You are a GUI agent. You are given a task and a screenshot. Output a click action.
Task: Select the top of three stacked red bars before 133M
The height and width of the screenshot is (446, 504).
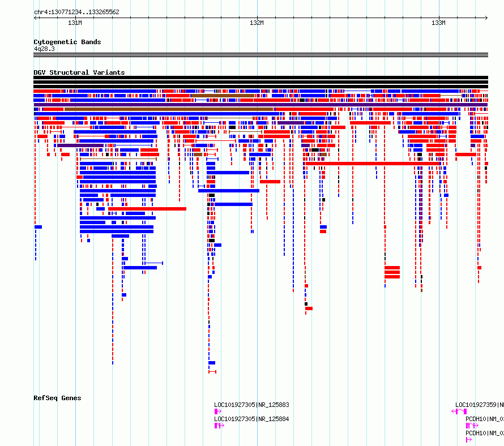[x=392, y=268]
